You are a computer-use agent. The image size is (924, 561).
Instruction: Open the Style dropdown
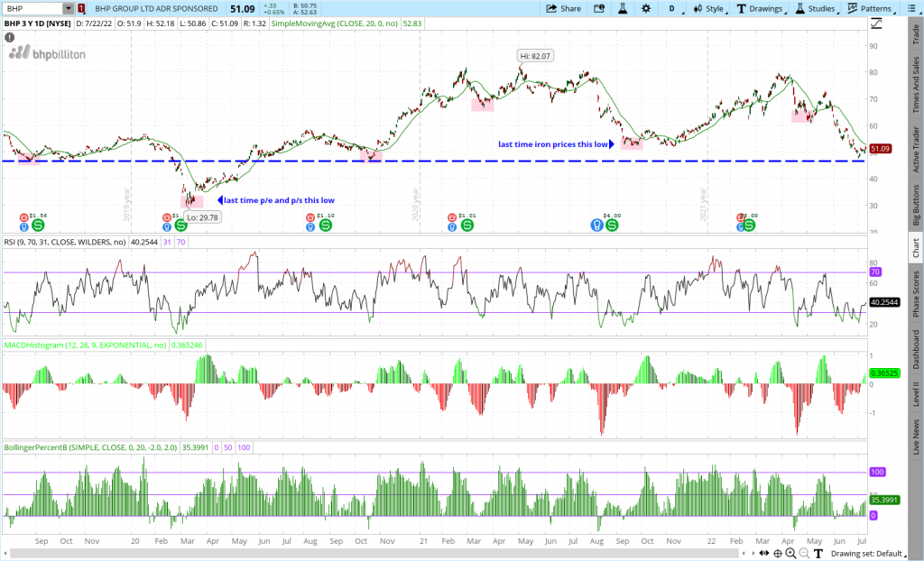709,9
